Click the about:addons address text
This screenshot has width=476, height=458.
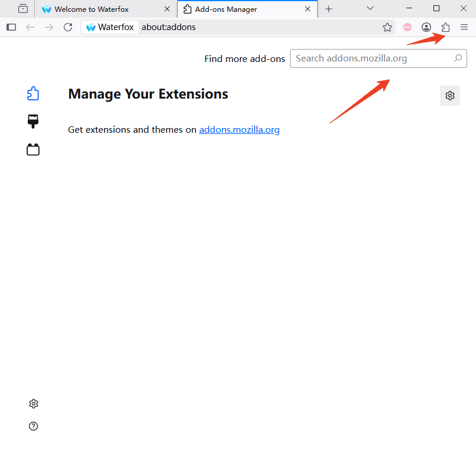pos(168,27)
